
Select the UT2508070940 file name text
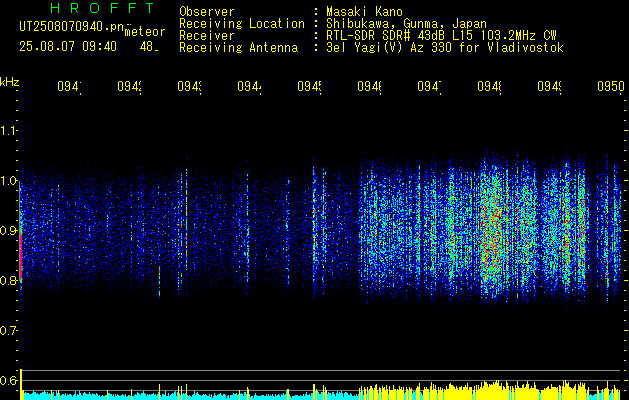coord(72,26)
